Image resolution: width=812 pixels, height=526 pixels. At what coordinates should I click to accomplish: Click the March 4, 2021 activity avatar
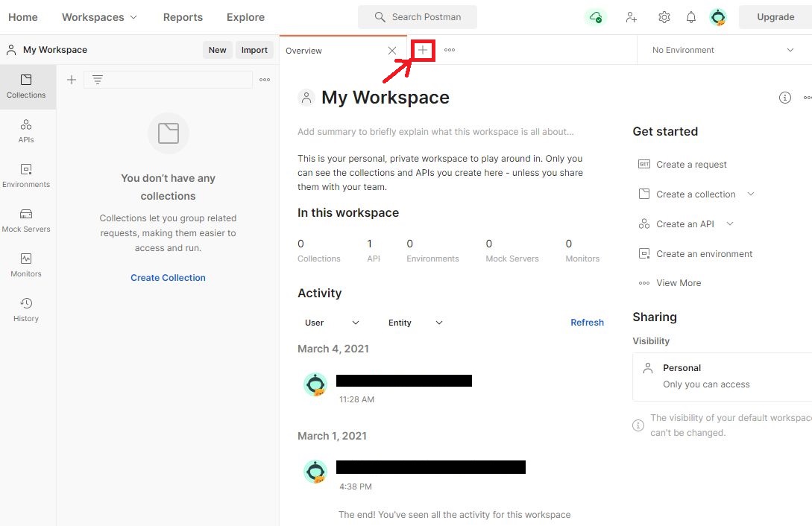[315, 384]
